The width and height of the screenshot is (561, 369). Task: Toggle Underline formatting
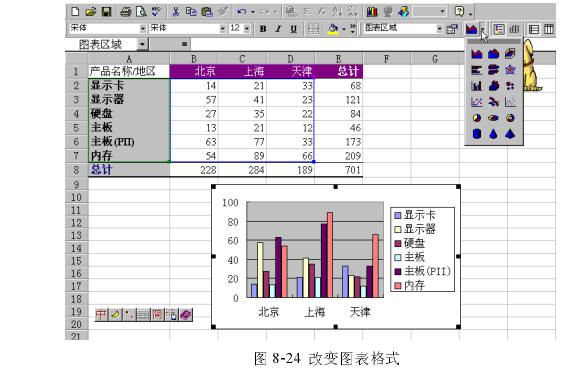[294, 29]
